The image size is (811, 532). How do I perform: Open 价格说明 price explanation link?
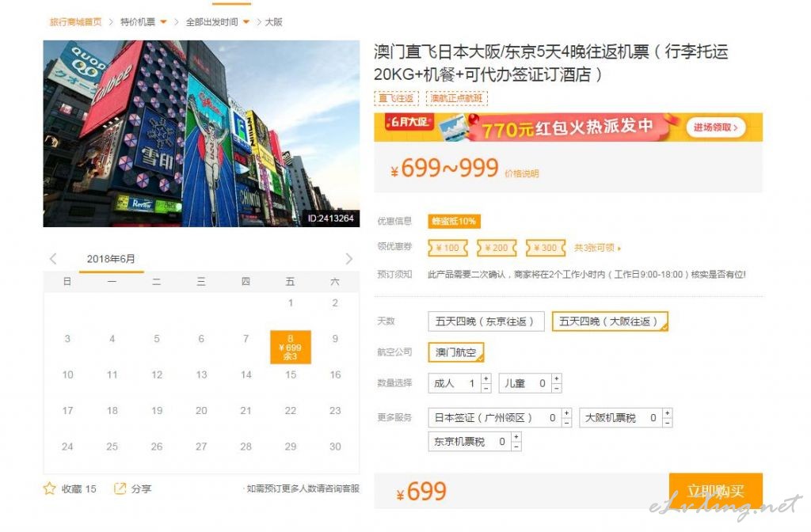pyautogui.click(x=522, y=173)
